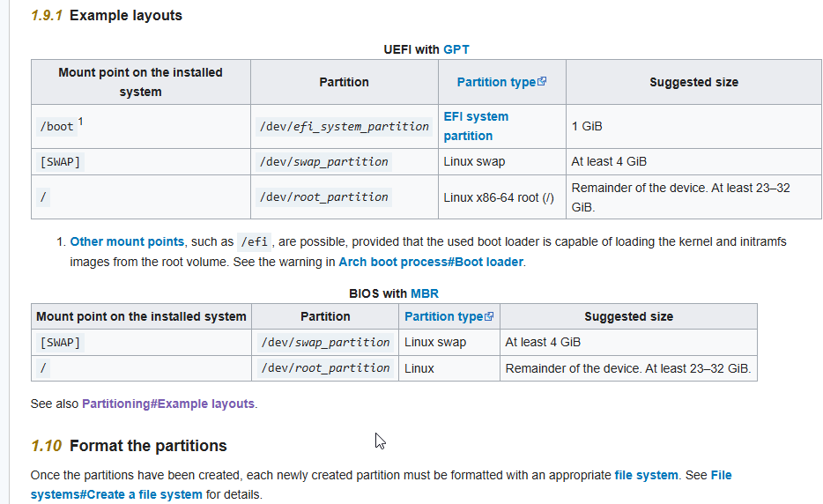Click external link icon beside UEFI Partition type
Image resolution: width=823 pixels, height=504 pixels.
(543, 82)
